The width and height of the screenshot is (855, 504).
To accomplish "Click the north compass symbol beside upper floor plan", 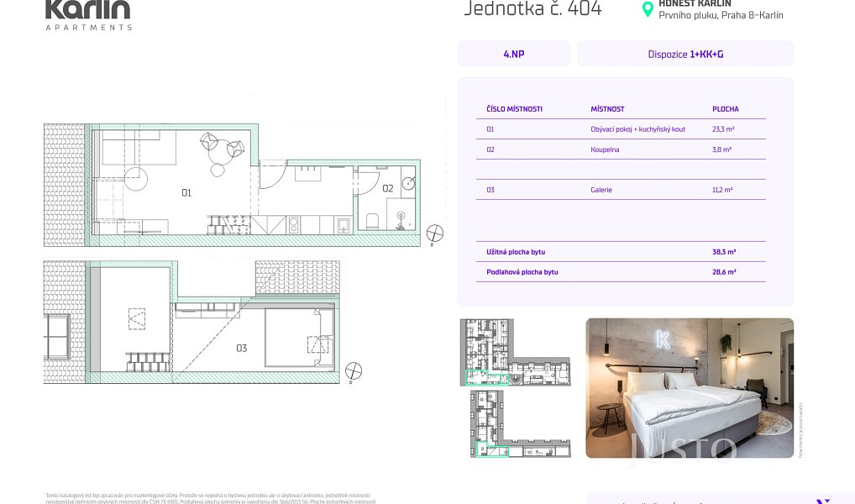I will coord(434,234).
